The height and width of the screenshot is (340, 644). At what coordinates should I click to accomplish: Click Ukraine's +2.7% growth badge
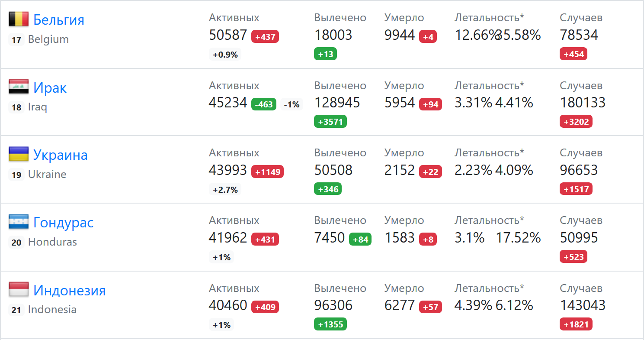coord(225,190)
